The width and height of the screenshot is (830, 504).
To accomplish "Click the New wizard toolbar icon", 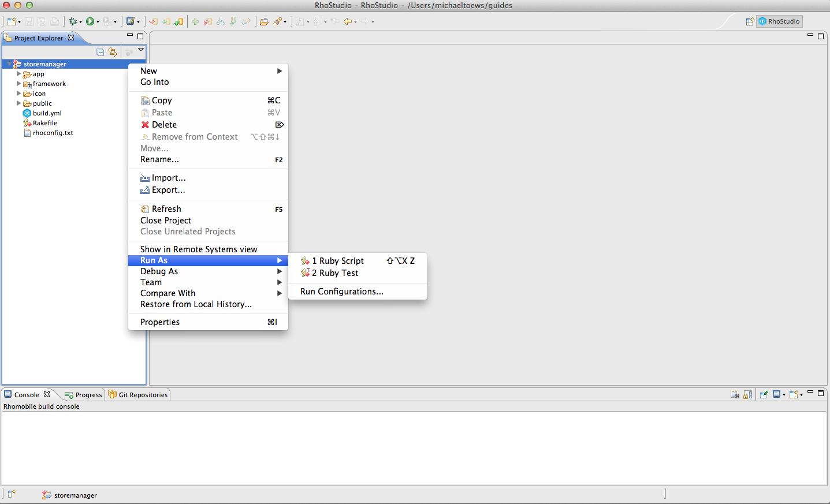I will [x=11, y=21].
